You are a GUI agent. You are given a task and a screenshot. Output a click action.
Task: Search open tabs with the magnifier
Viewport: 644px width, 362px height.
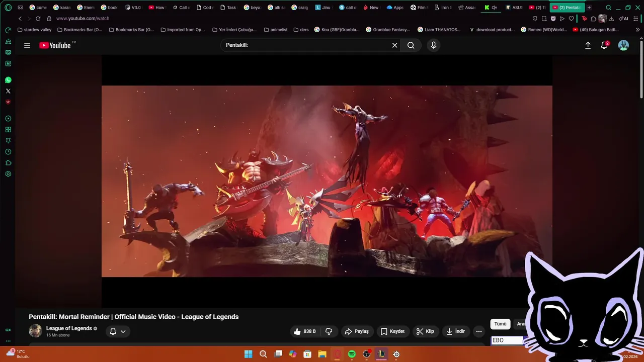pos(608,8)
